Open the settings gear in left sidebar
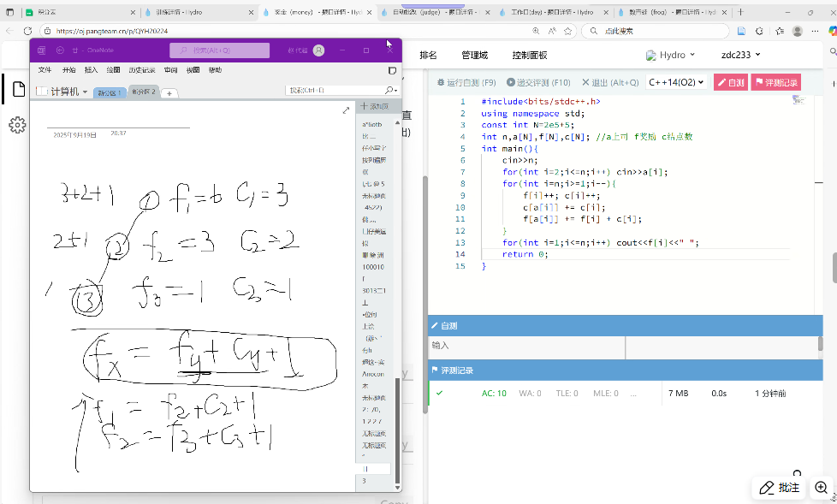837x504 pixels. coord(17,125)
